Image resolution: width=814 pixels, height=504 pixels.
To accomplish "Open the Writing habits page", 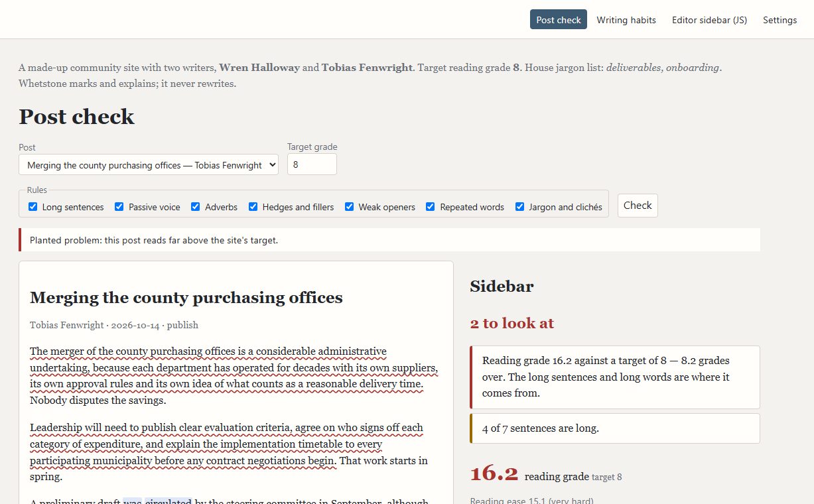I will click(x=626, y=20).
